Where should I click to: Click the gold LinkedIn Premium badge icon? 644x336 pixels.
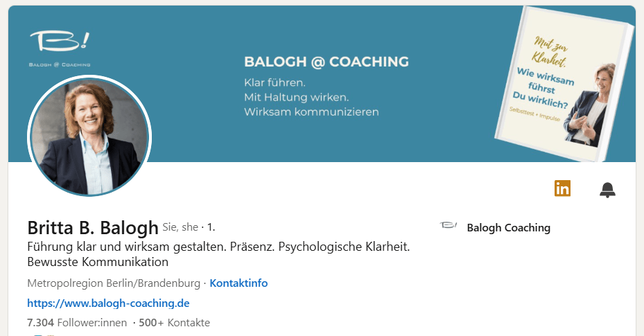(x=562, y=188)
